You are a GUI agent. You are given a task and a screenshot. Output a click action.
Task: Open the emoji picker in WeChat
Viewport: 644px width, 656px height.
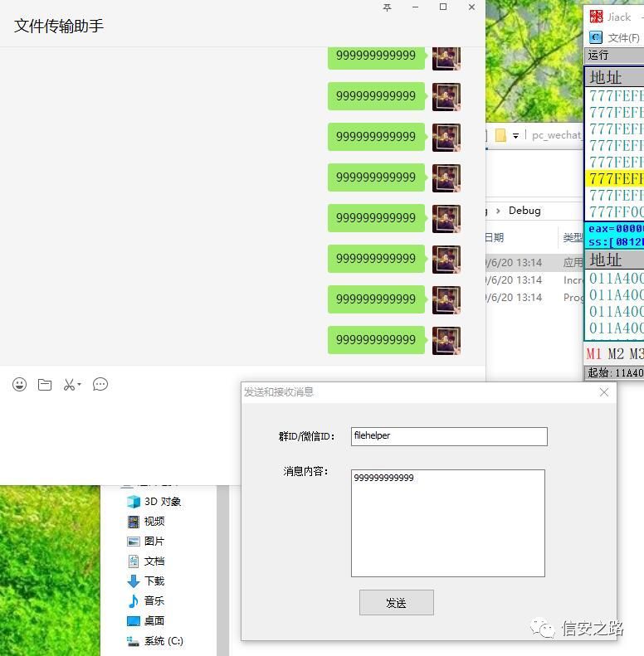19,385
